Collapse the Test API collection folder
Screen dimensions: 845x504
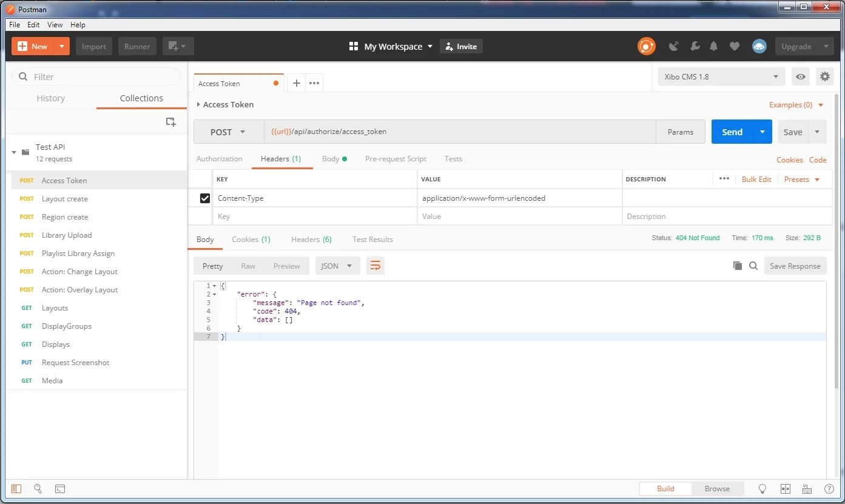14,152
